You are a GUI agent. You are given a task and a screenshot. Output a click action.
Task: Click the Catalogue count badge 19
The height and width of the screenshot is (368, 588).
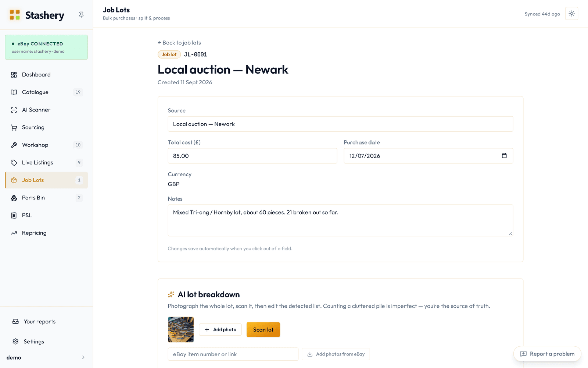click(78, 92)
